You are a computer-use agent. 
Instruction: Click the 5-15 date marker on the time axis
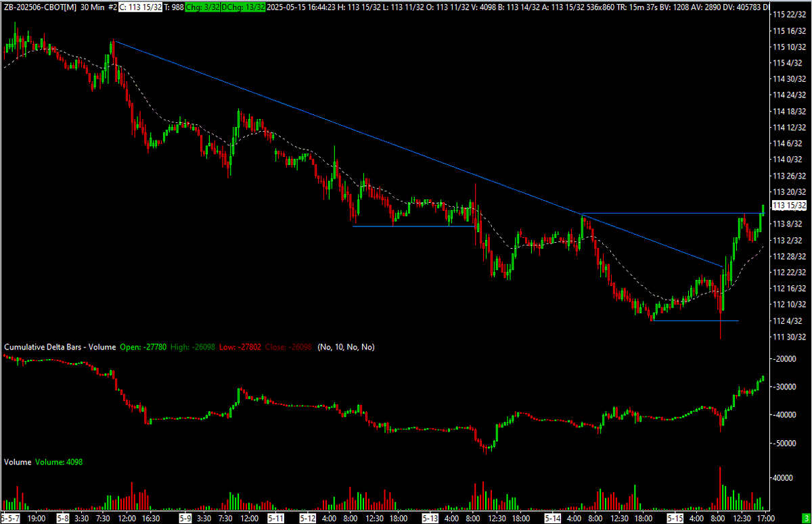(675, 519)
